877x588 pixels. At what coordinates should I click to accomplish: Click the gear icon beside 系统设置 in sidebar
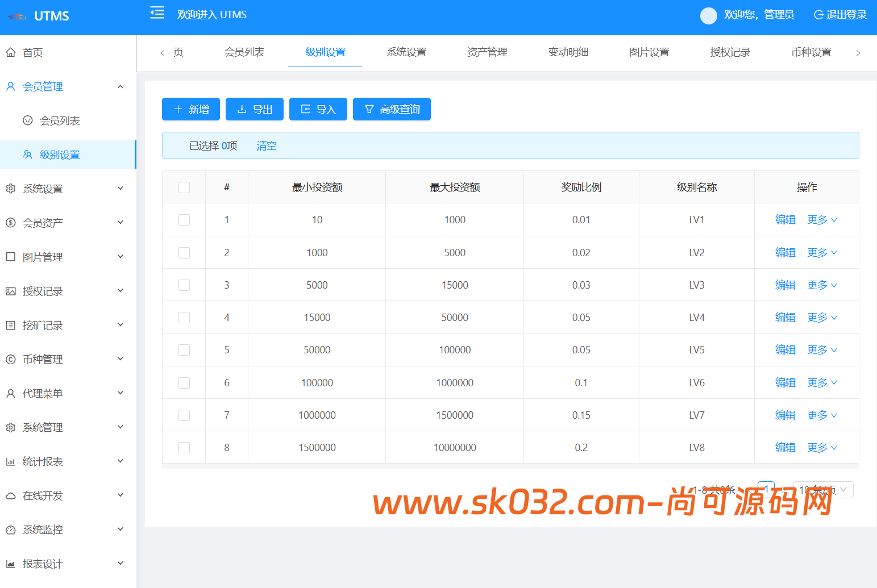[x=11, y=189]
